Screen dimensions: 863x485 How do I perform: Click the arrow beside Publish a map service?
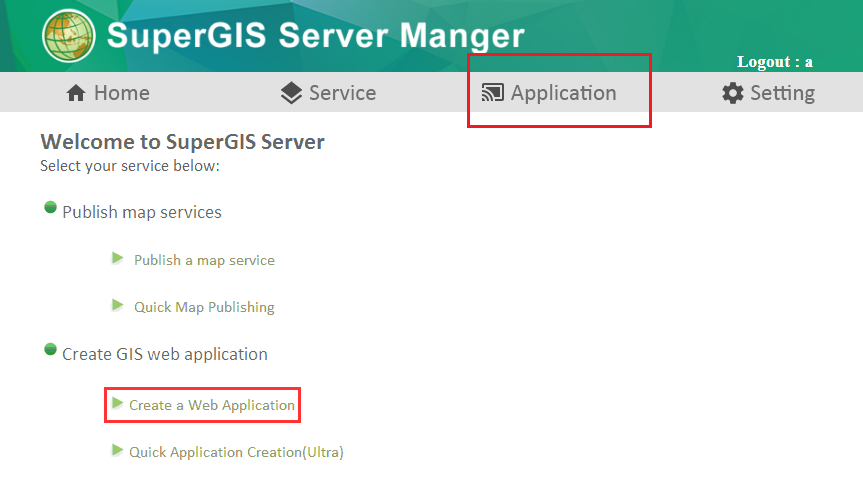[117, 258]
